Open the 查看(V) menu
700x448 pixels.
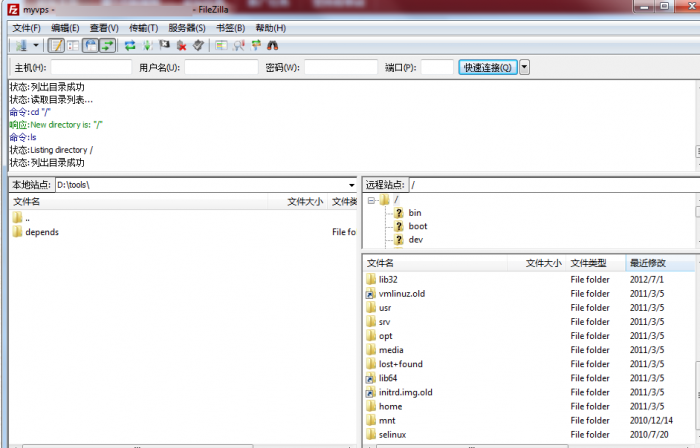point(104,28)
